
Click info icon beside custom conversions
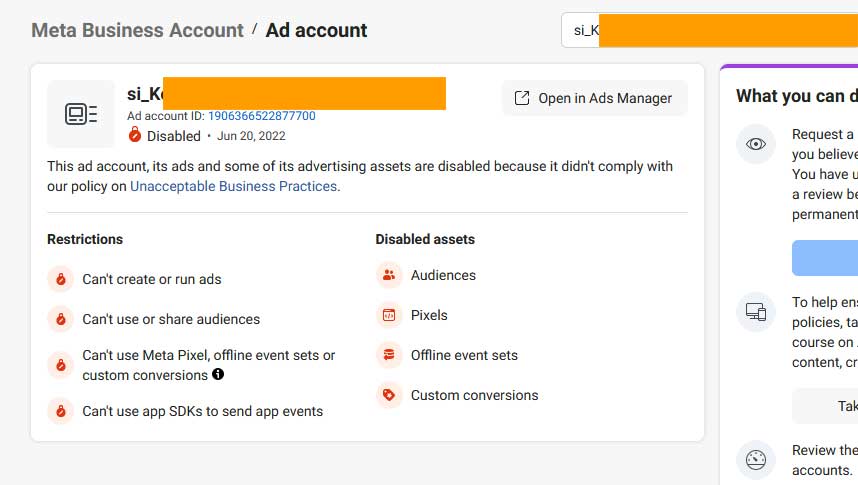(x=218, y=374)
